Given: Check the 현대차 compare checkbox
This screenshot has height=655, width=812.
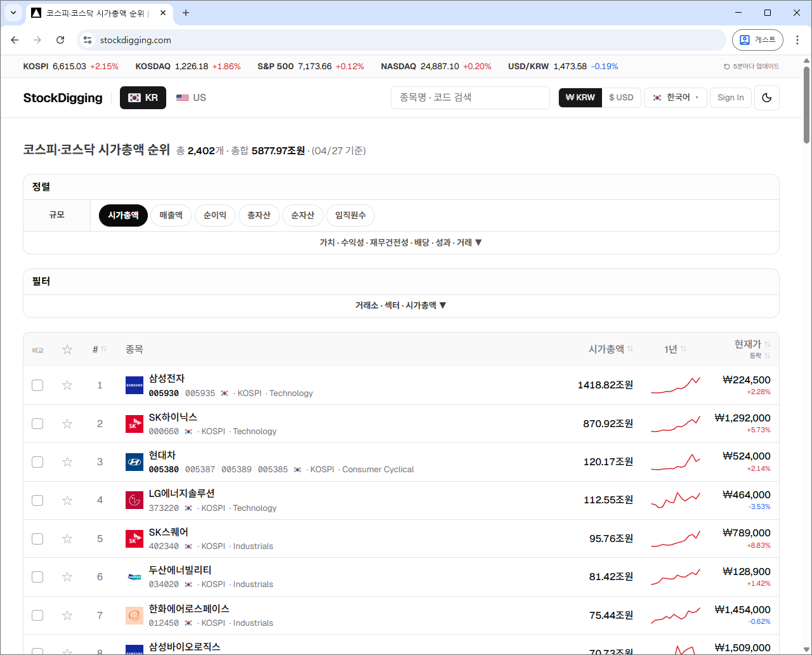Looking at the screenshot, I should click(x=37, y=462).
